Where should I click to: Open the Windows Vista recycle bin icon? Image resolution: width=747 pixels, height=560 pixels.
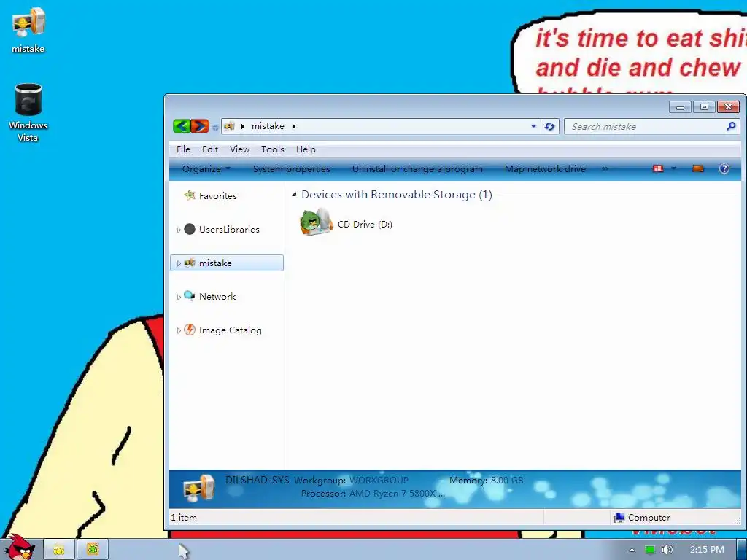coord(28,113)
